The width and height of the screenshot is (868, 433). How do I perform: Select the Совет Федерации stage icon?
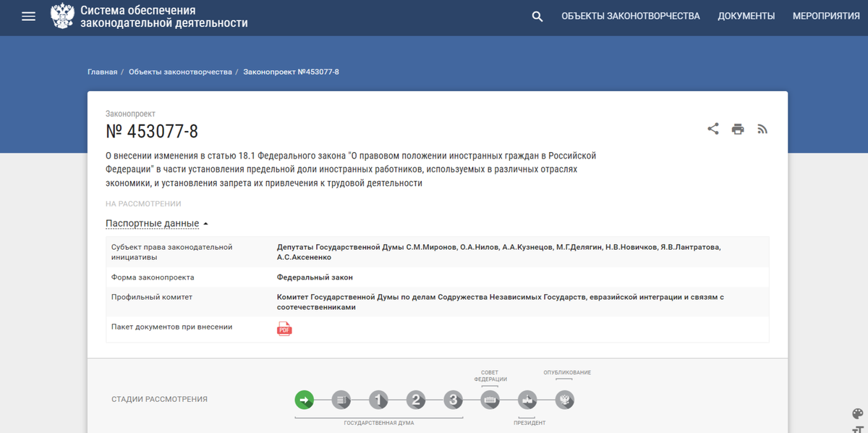pyautogui.click(x=490, y=399)
